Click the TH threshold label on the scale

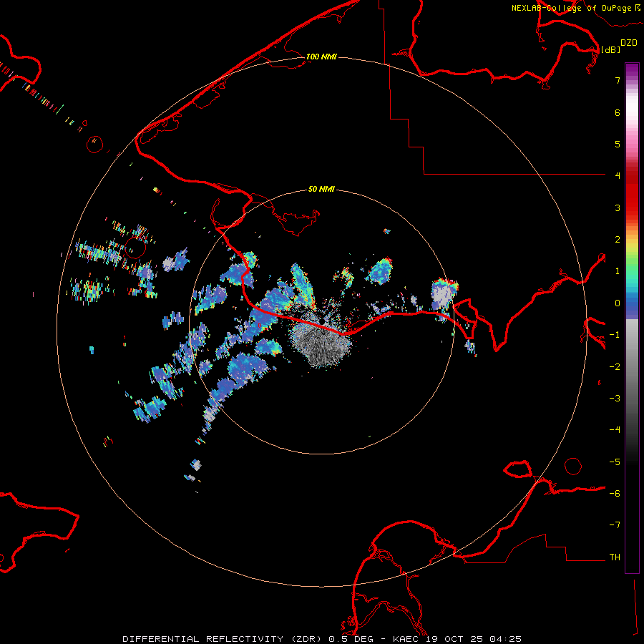(x=615, y=557)
